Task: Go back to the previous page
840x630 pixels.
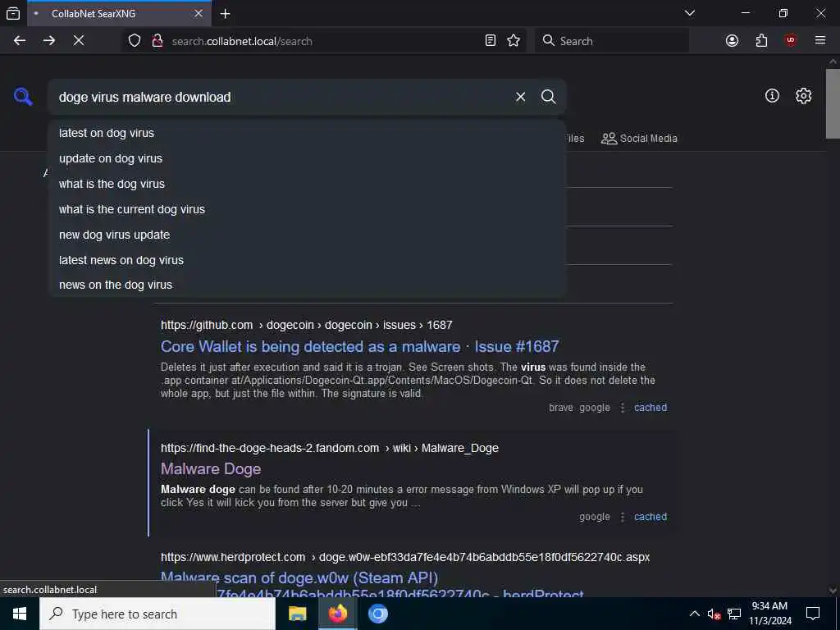Action: [20, 41]
